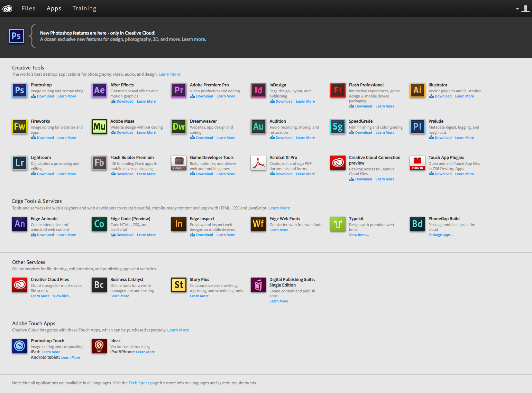Image resolution: width=532 pixels, height=393 pixels.
Task: Click the Fireworks icon
Action: (20, 127)
